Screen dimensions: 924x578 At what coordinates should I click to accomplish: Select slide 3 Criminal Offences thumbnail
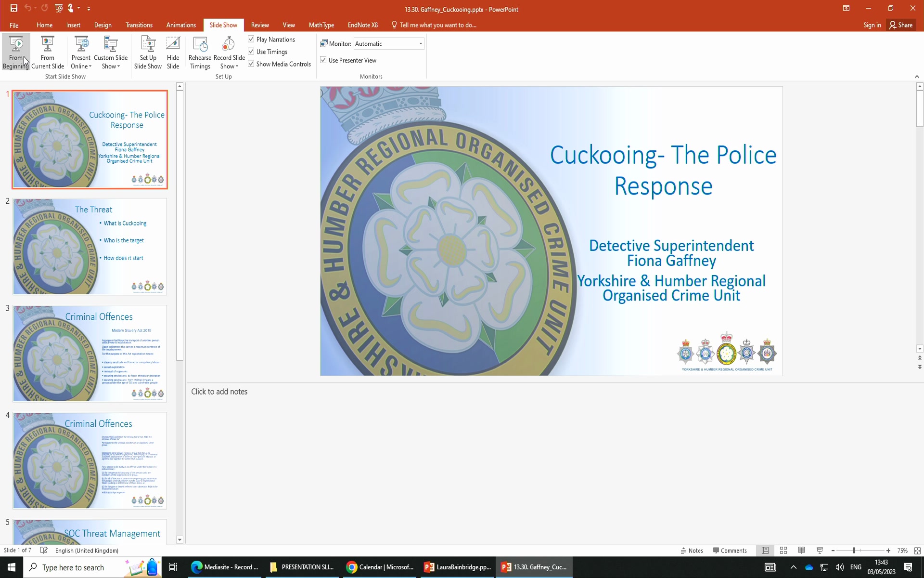tap(90, 354)
